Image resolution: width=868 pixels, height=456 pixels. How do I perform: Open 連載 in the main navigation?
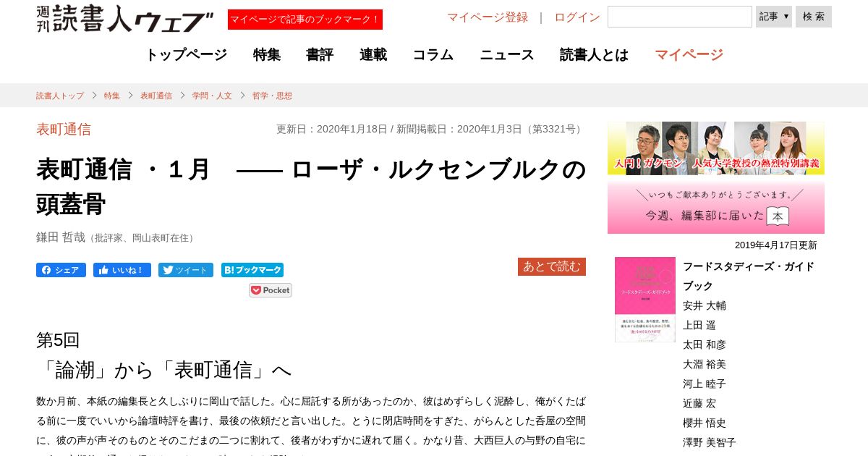(373, 54)
